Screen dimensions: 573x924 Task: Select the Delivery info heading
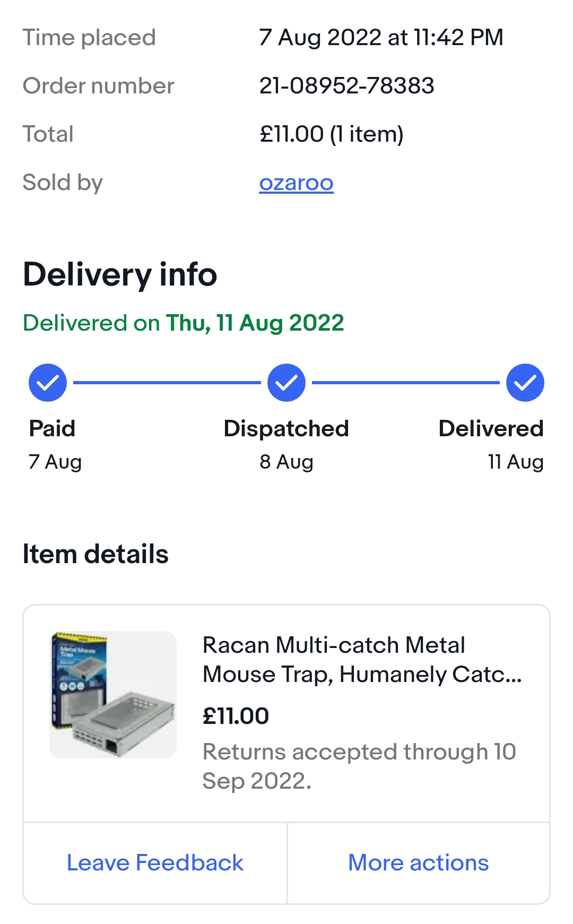(120, 275)
